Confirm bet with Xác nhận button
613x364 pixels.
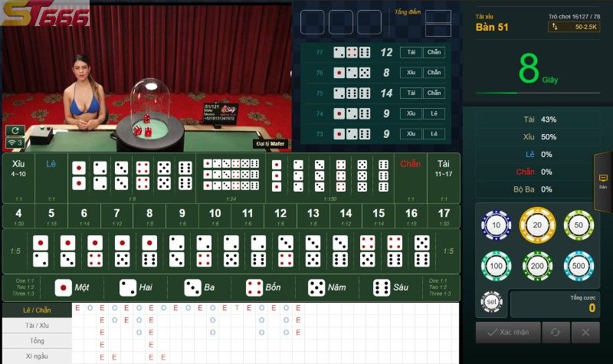pyautogui.click(x=508, y=333)
